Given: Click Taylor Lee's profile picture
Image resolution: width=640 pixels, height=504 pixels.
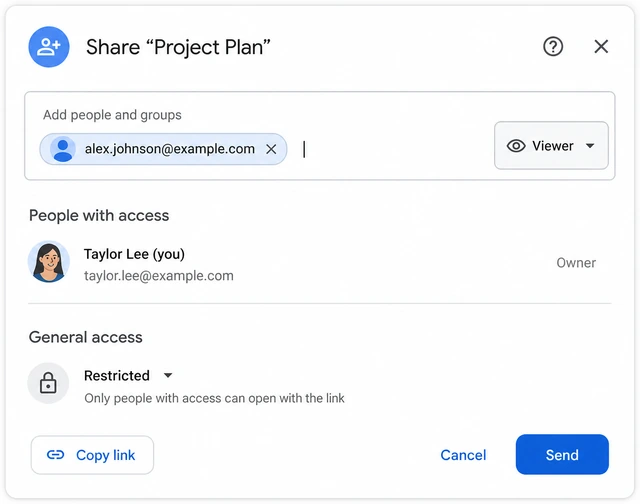Looking at the screenshot, I should tap(49, 262).
